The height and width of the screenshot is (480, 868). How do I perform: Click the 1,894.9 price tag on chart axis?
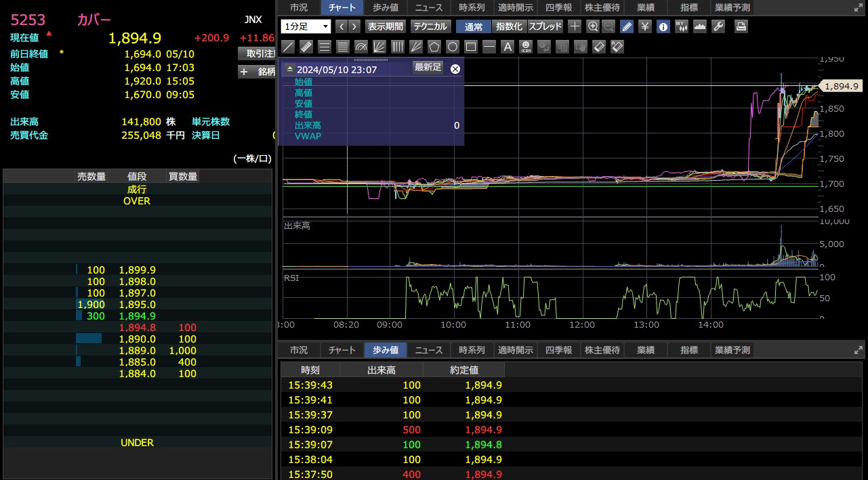pyautogui.click(x=841, y=86)
